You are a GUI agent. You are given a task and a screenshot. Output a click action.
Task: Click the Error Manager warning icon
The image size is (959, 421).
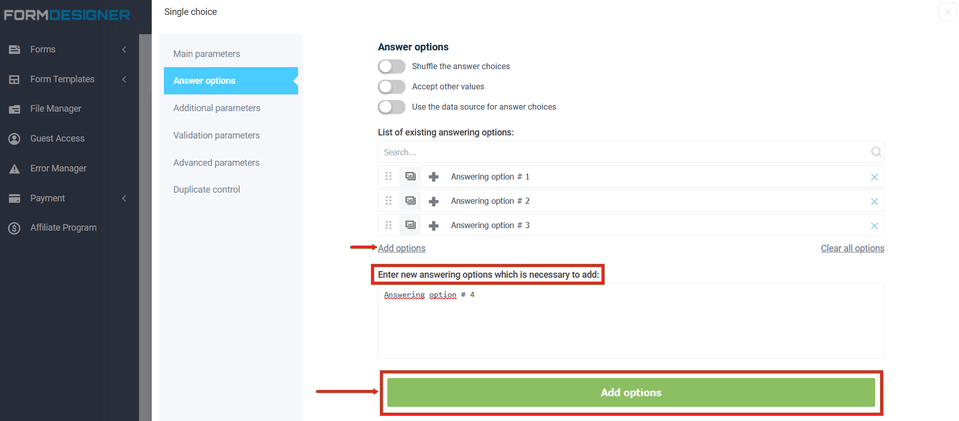pyautogui.click(x=15, y=169)
